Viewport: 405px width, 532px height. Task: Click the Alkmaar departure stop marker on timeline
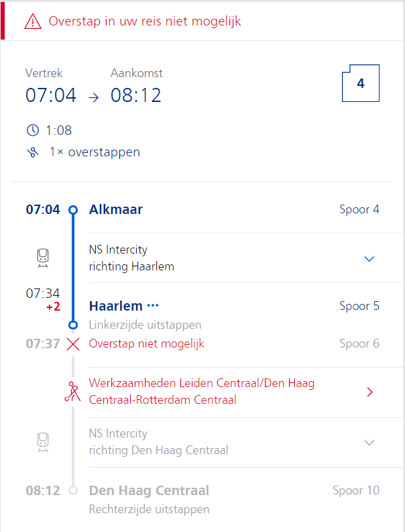[73, 210]
